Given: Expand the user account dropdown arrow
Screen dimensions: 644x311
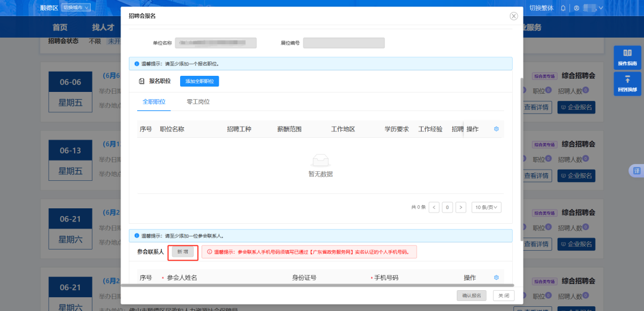Looking at the screenshot, I should click(601, 8).
